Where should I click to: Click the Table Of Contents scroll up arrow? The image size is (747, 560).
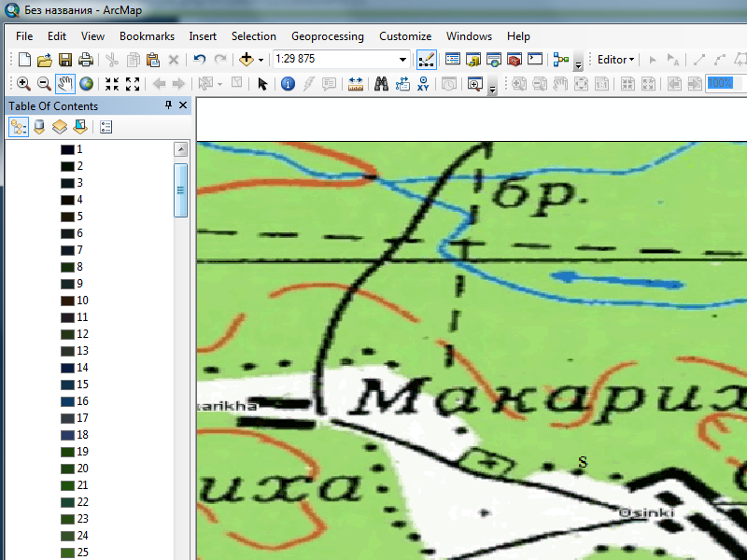181,150
